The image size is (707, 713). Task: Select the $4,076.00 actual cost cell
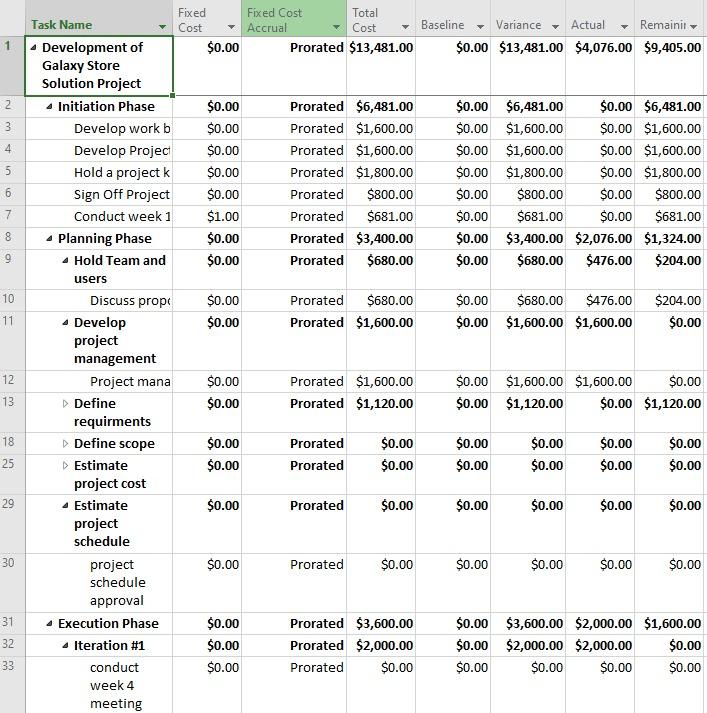coord(600,66)
